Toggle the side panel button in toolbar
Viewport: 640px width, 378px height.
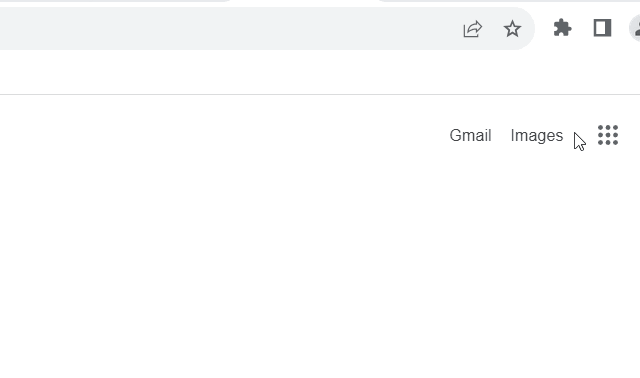(x=602, y=28)
